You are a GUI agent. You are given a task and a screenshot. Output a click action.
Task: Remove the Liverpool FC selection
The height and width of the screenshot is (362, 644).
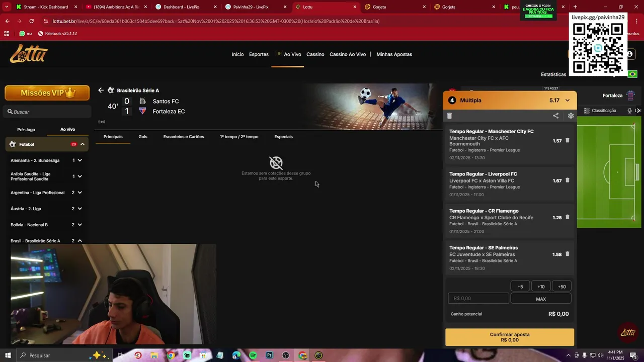tap(568, 180)
